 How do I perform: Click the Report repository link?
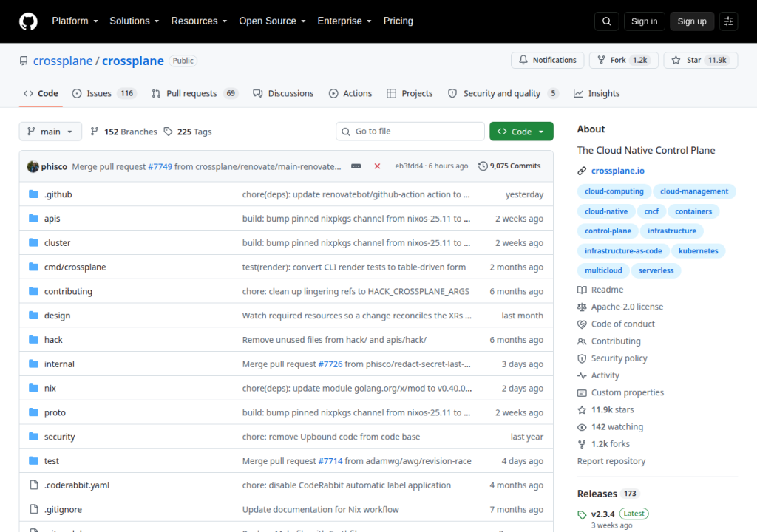pos(611,461)
